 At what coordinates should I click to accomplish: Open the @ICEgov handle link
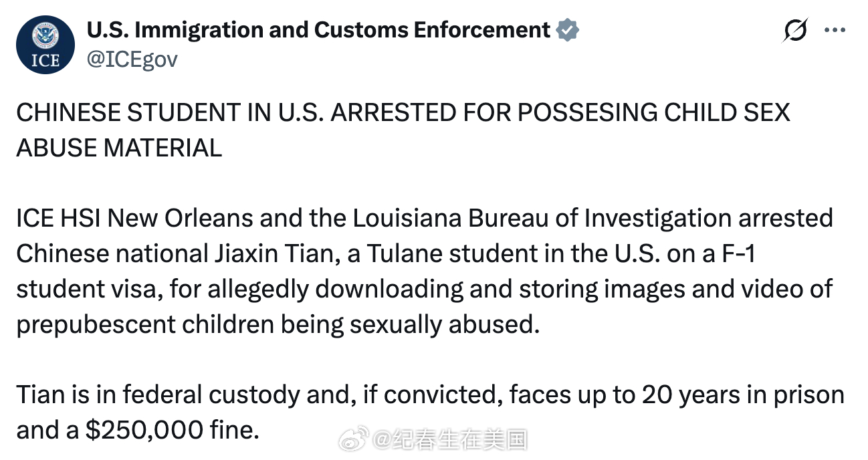pyautogui.click(x=132, y=60)
